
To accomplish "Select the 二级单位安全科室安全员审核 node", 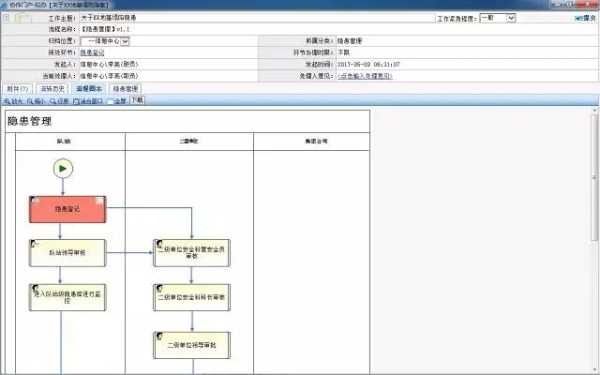I will click(x=192, y=253).
